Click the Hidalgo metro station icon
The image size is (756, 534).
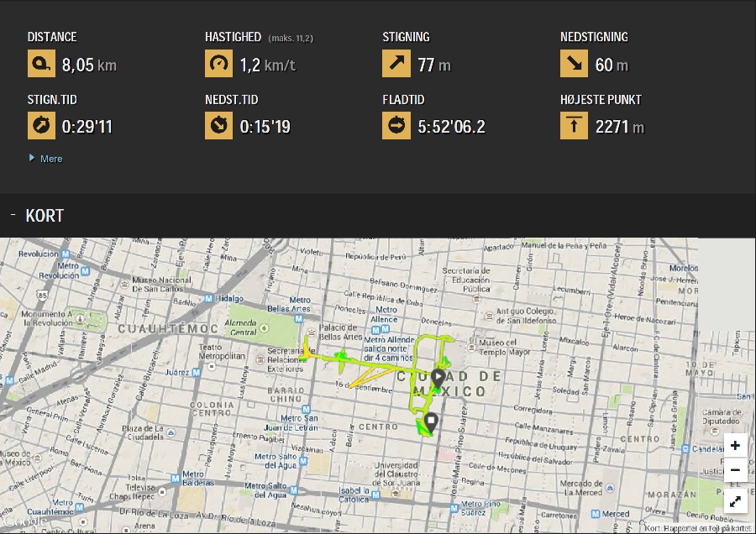[209, 299]
